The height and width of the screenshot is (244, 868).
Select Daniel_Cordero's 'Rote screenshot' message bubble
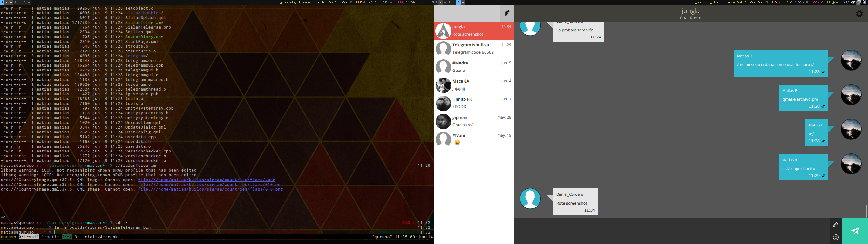pyautogui.click(x=575, y=202)
